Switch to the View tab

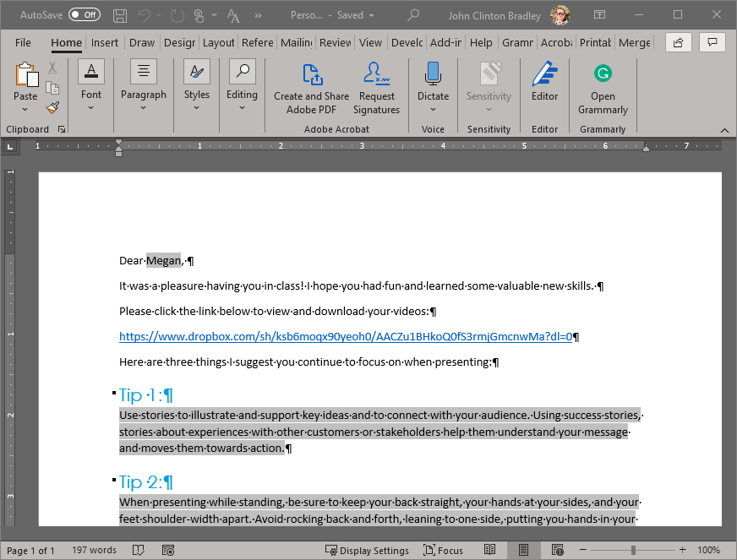370,43
